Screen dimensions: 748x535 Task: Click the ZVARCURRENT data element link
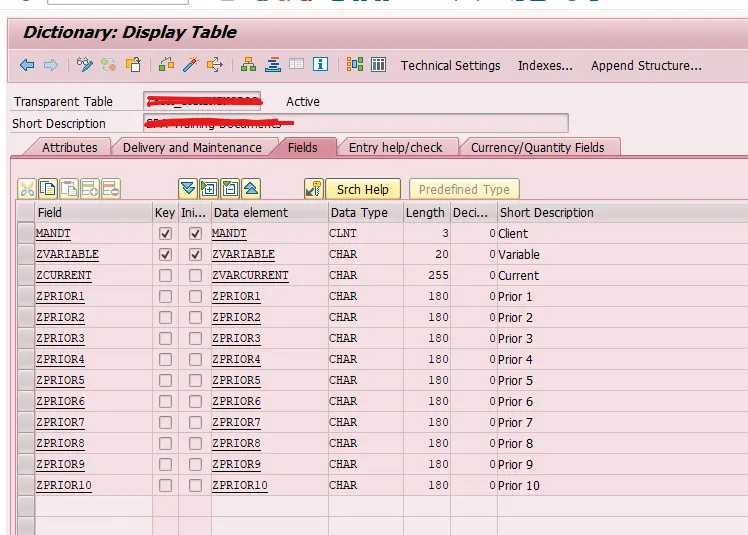tap(250, 275)
